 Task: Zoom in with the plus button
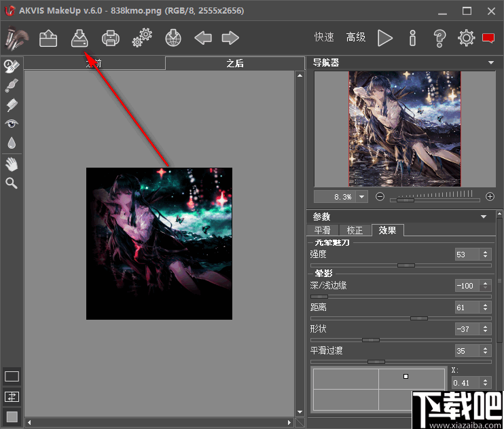[490, 197]
